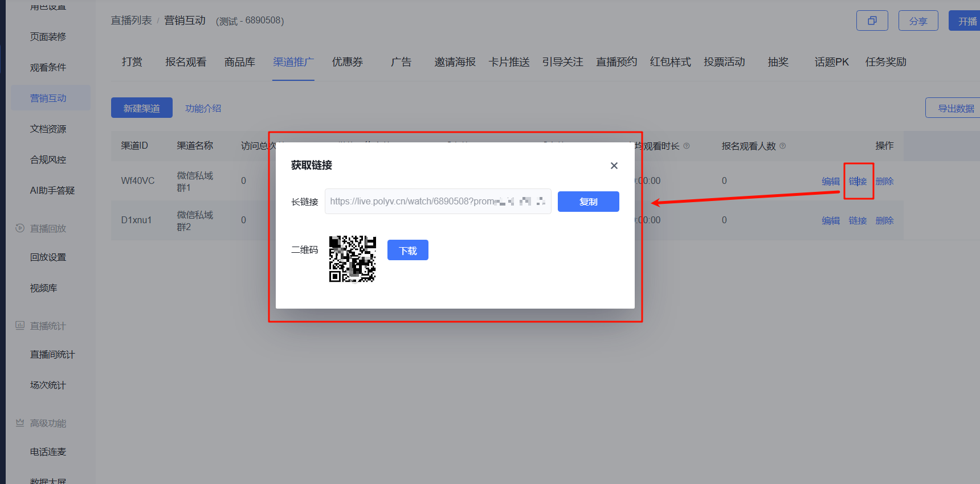The image size is (980, 484).
Task: Open 场次统计 in the sidebar
Action: [x=48, y=385]
